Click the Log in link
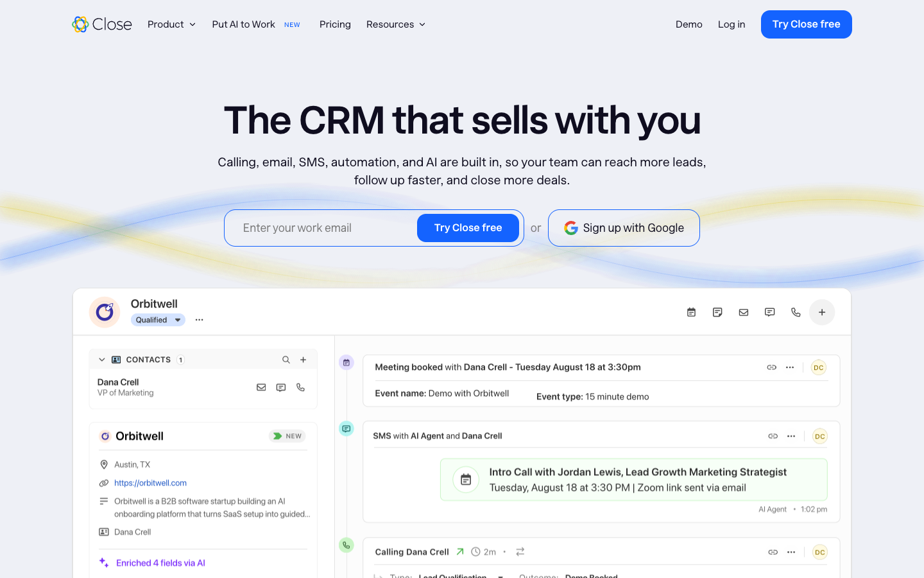The width and height of the screenshot is (924, 578). point(732,24)
